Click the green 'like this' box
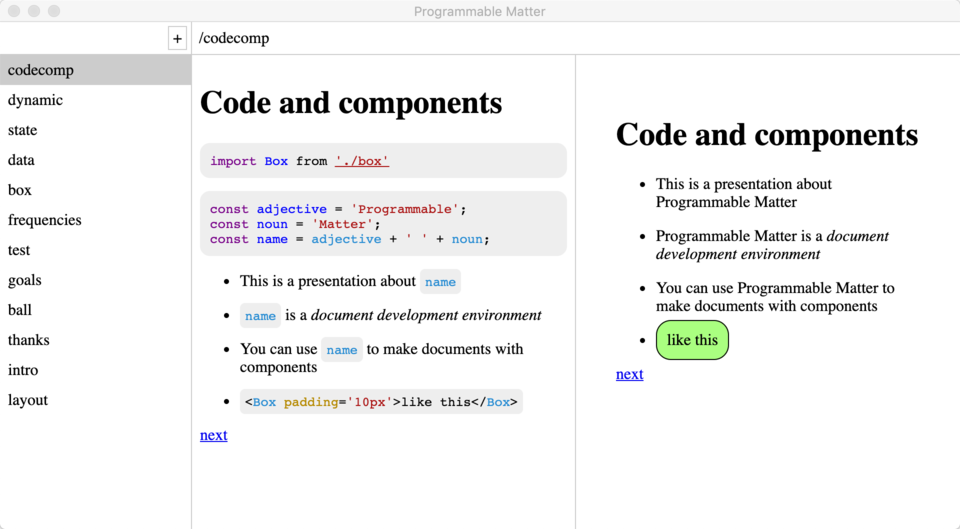Image resolution: width=960 pixels, height=529 pixels. (692, 340)
